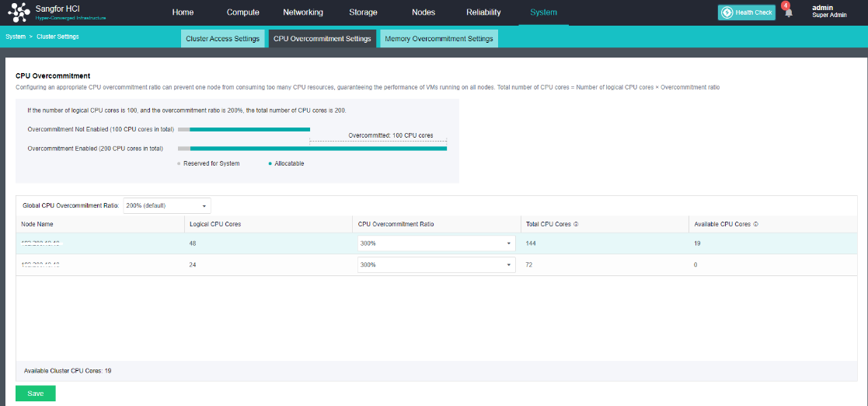
Task: Run Health Check from the top bar
Action: (746, 12)
